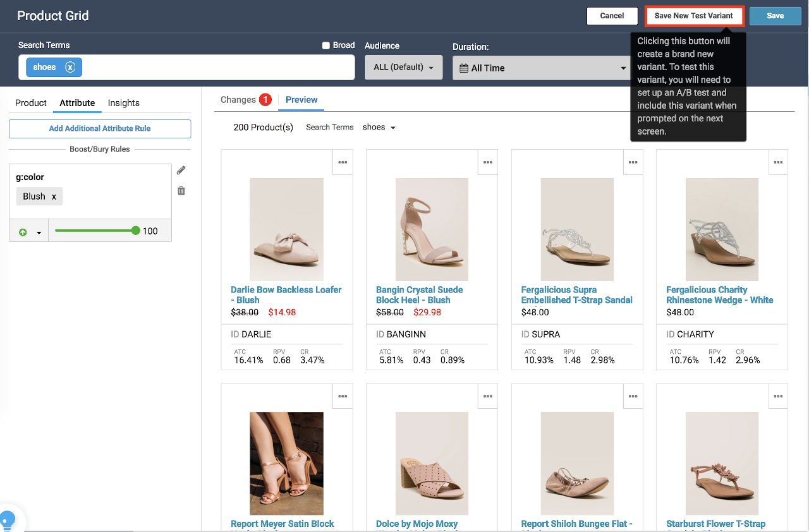Open Report Meyer Satin Block link

coord(283,524)
